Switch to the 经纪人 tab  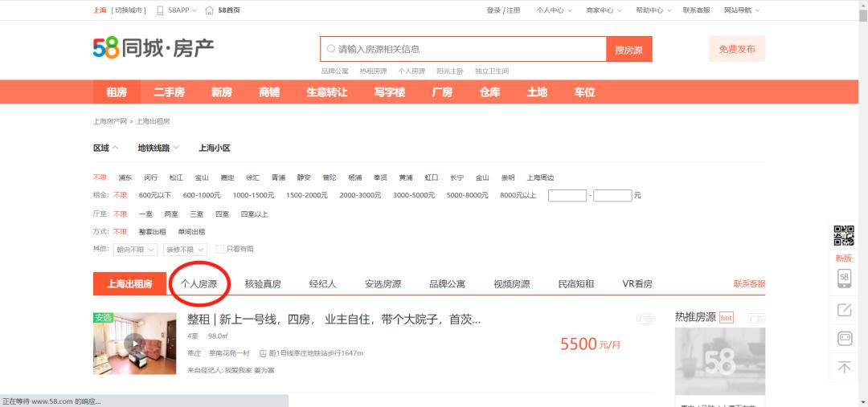323,284
